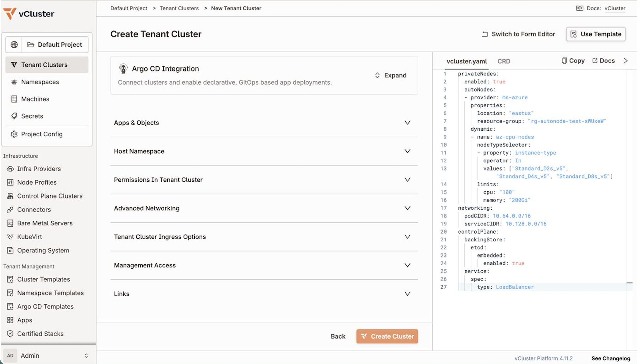Click the KubeVirt icon
Screen dimensions: 637x364
(x=10, y=237)
